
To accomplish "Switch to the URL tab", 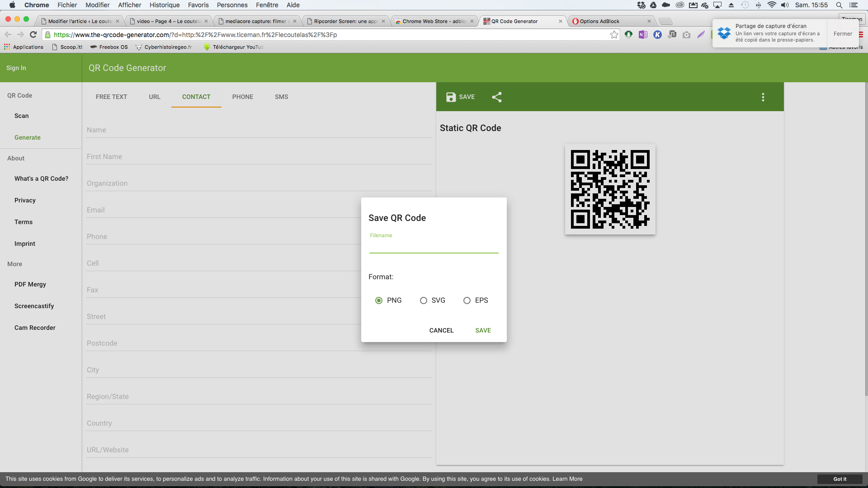I will (x=155, y=97).
